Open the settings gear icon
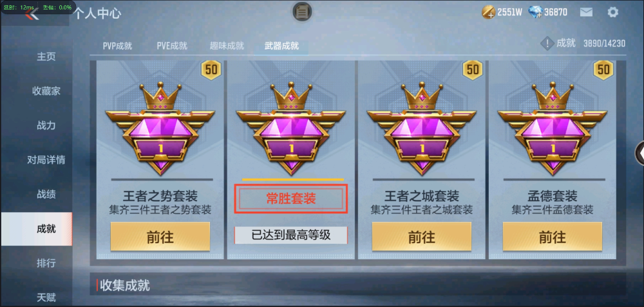The height and width of the screenshot is (307, 644). (x=613, y=12)
